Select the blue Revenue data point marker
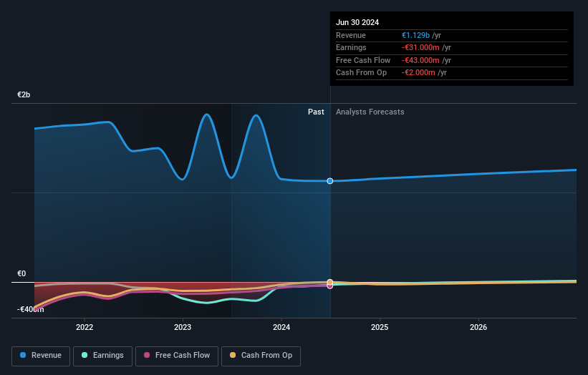The height and width of the screenshot is (375, 588). (x=330, y=181)
